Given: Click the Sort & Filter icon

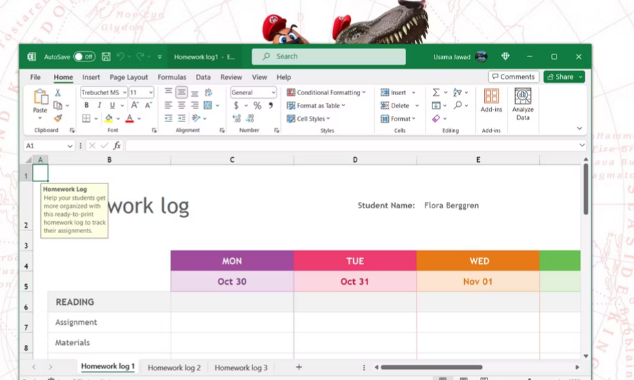Looking at the screenshot, I should point(457,93).
